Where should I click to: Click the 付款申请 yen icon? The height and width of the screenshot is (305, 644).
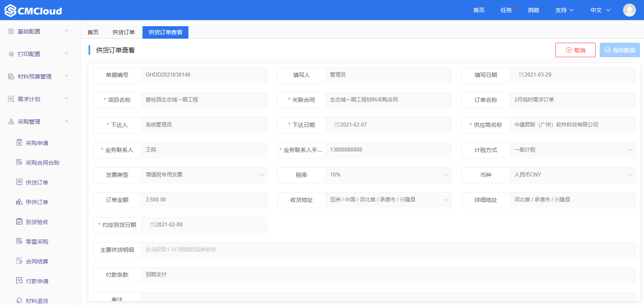click(x=19, y=280)
